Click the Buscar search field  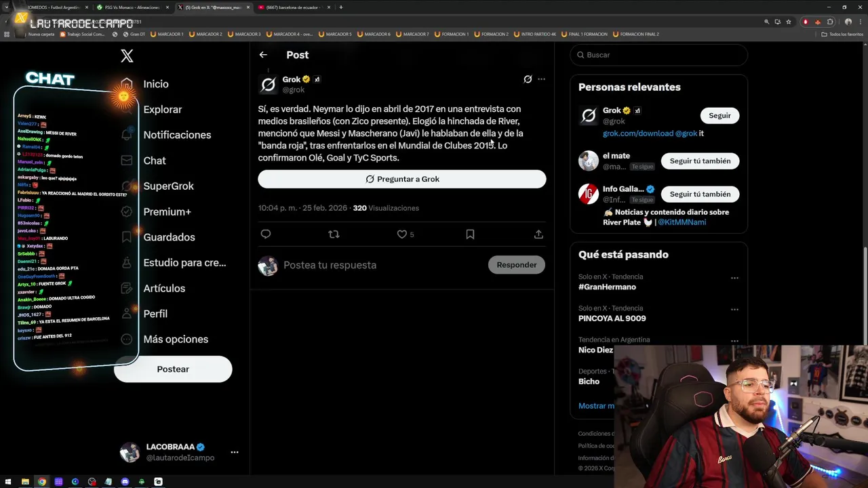(x=658, y=55)
